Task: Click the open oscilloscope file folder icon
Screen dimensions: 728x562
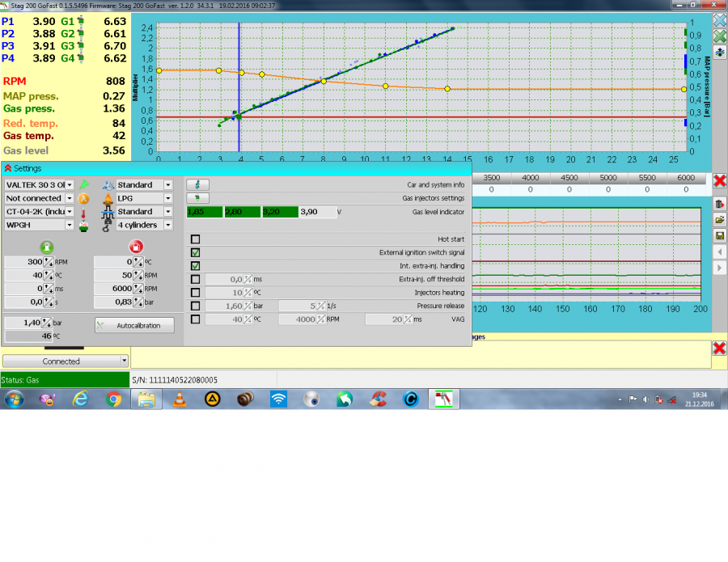Action: 719,219
